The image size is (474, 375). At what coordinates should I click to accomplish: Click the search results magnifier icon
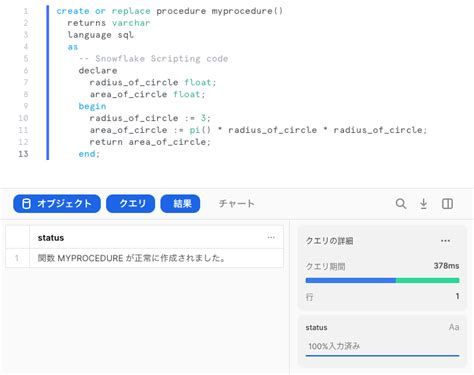point(401,204)
